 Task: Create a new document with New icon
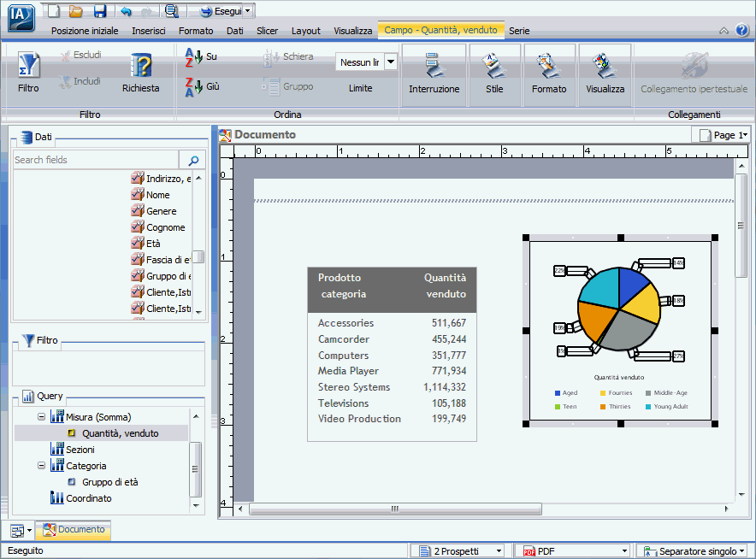click(54, 10)
